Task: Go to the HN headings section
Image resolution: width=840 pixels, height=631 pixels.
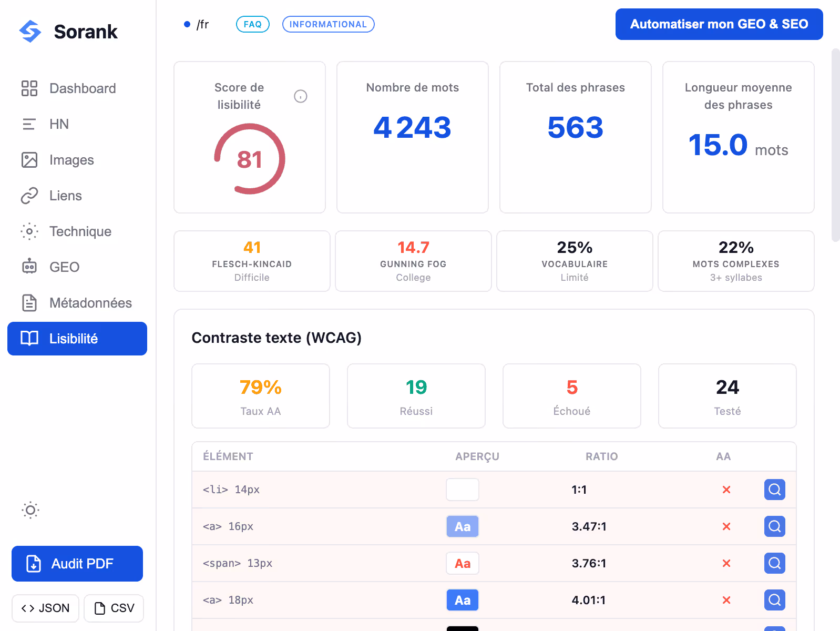Action: (x=77, y=124)
